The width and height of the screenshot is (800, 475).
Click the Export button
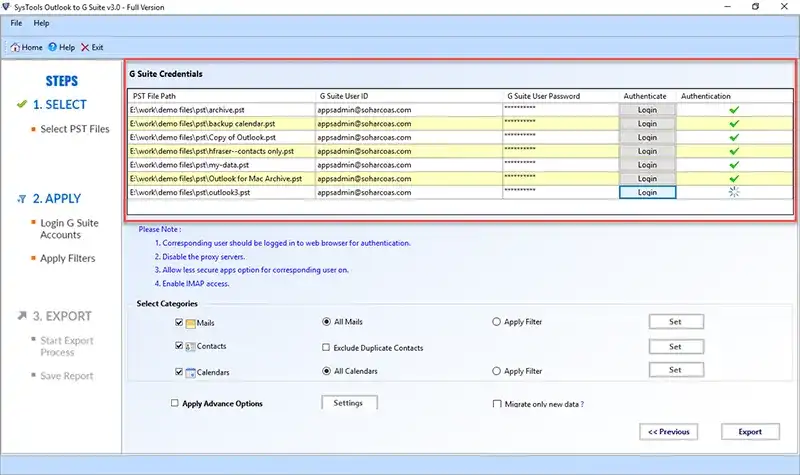coord(750,432)
